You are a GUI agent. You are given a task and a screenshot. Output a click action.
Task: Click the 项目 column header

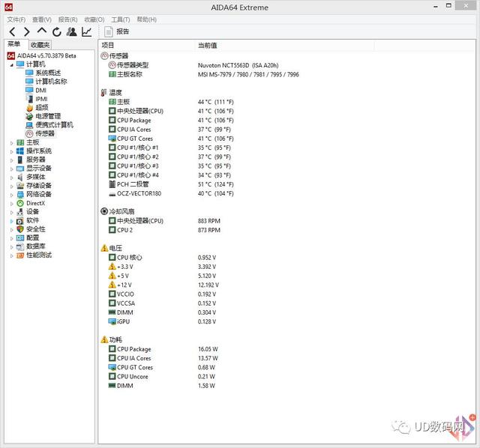[147, 45]
